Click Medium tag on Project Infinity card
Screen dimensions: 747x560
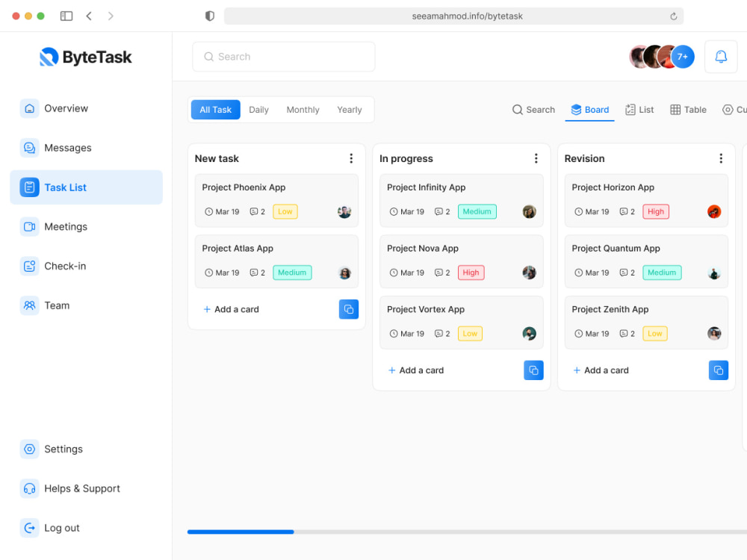[477, 211]
